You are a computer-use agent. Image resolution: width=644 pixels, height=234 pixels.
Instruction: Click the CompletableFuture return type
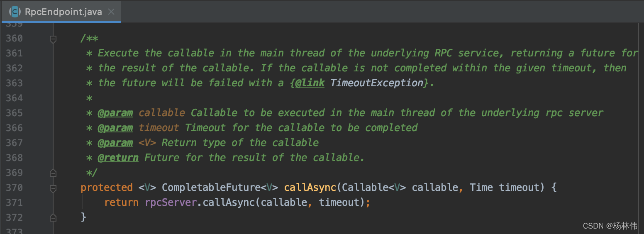pyautogui.click(x=211, y=188)
